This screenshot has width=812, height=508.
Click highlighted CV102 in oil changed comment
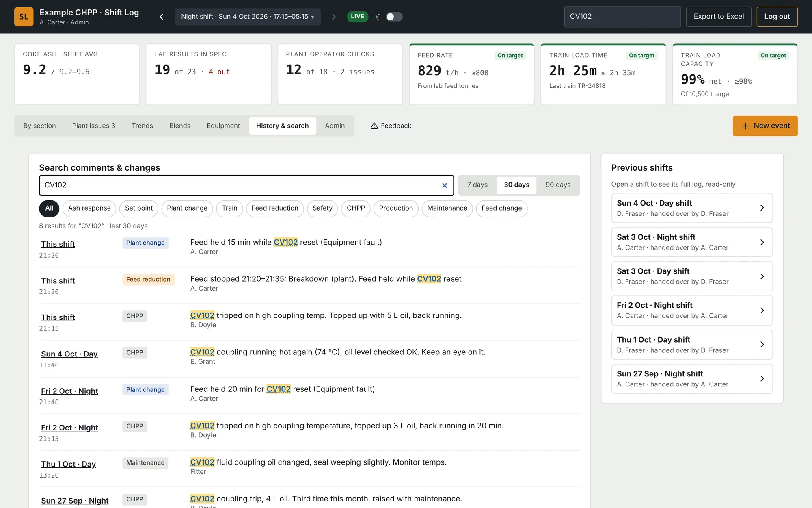tap(202, 462)
